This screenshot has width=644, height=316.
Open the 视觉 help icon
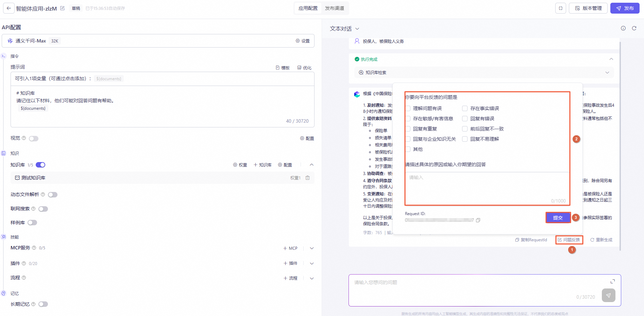click(x=24, y=138)
